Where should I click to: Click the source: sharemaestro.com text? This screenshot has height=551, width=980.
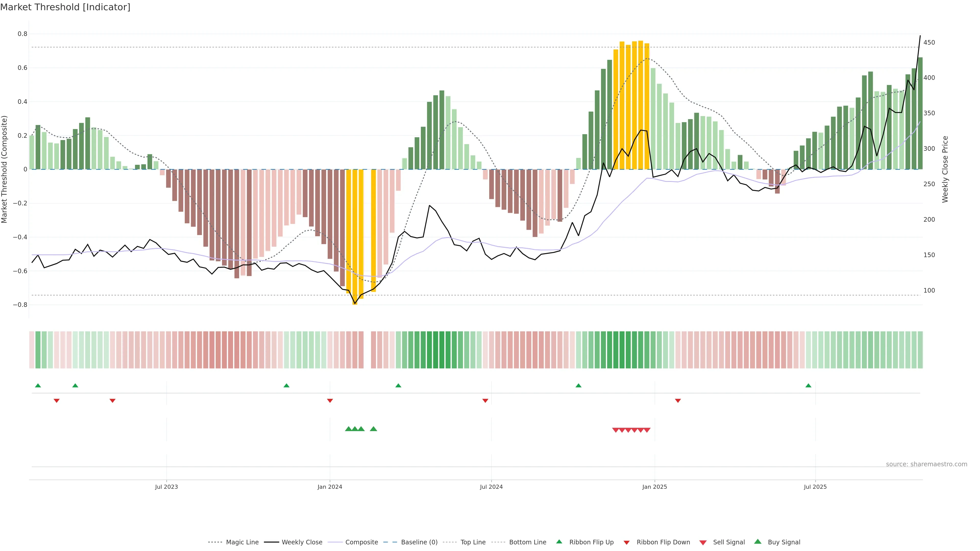tap(926, 464)
